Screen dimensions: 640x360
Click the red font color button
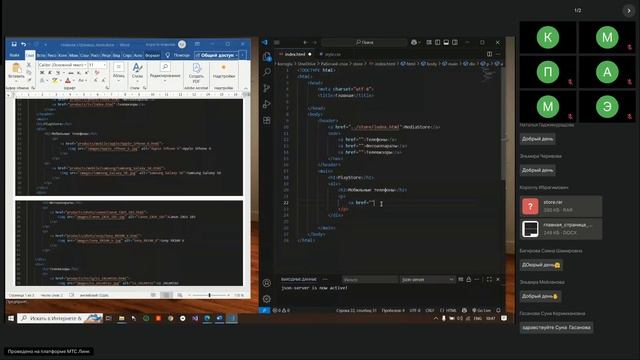tap(68, 81)
